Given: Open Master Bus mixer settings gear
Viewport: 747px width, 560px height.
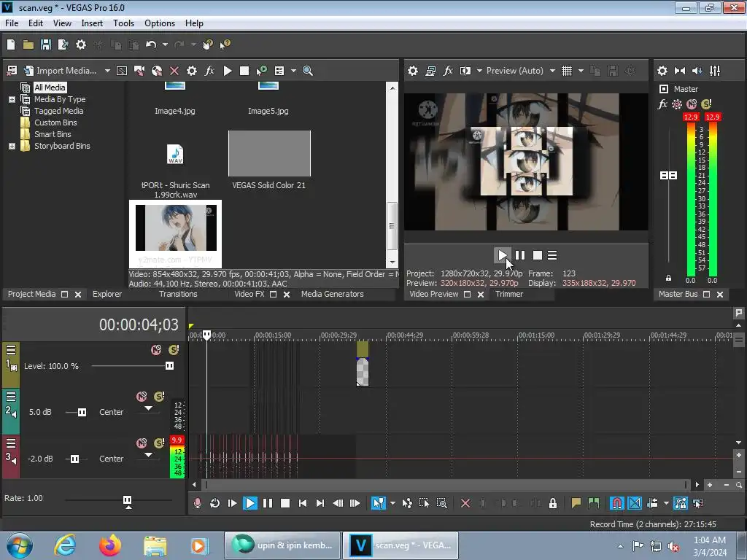Looking at the screenshot, I should click(662, 71).
